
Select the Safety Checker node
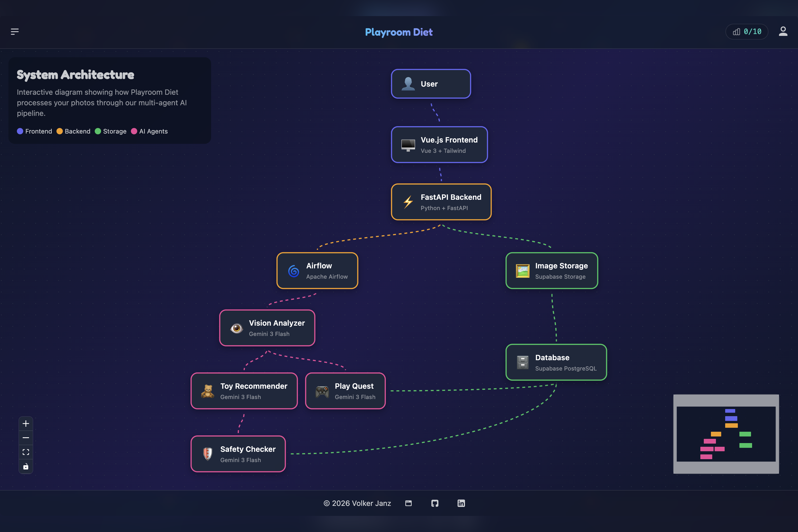[238, 454]
